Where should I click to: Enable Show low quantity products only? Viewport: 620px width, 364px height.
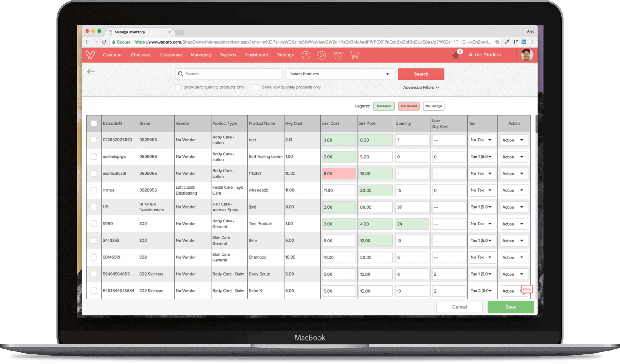click(x=256, y=87)
